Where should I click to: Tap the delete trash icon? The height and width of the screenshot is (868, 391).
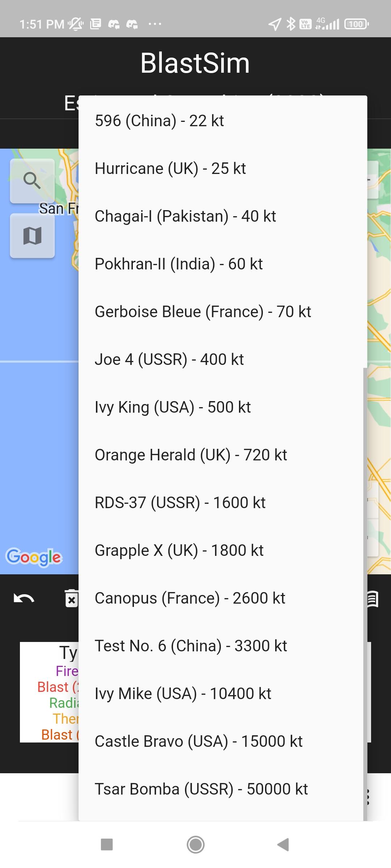coord(71,599)
